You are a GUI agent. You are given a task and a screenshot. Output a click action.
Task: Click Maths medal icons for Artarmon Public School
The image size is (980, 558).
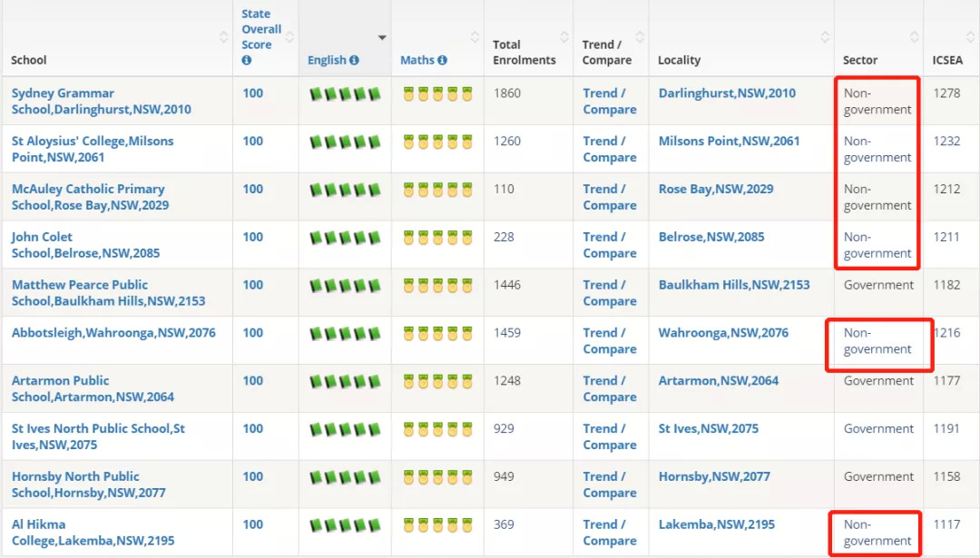pyautogui.click(x=438, y=382)
